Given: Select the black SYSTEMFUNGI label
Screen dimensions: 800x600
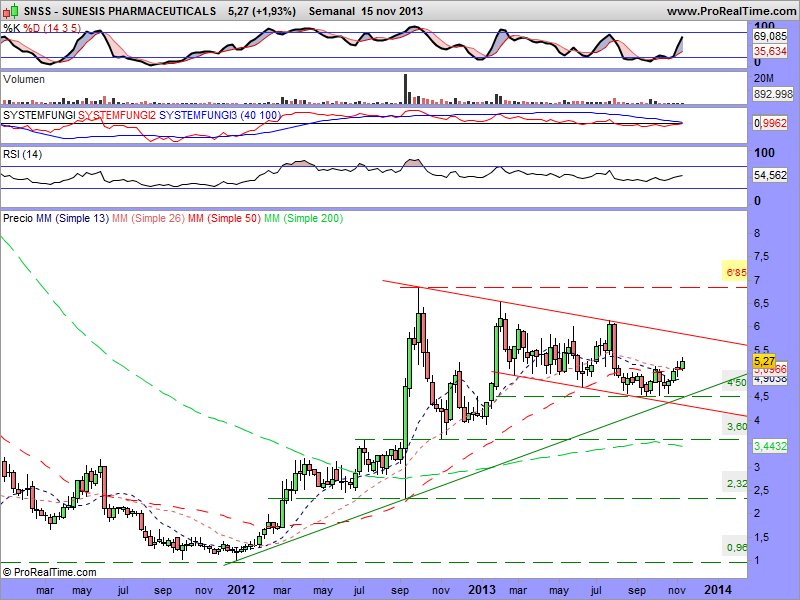Looking at the screenshot, I should pyautogui.click(x=39, y=115).
